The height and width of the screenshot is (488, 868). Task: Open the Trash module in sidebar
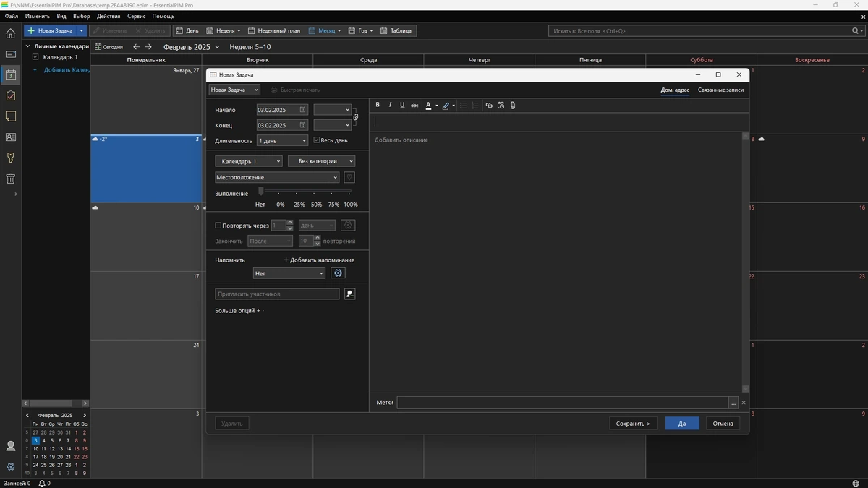(10, 179)
